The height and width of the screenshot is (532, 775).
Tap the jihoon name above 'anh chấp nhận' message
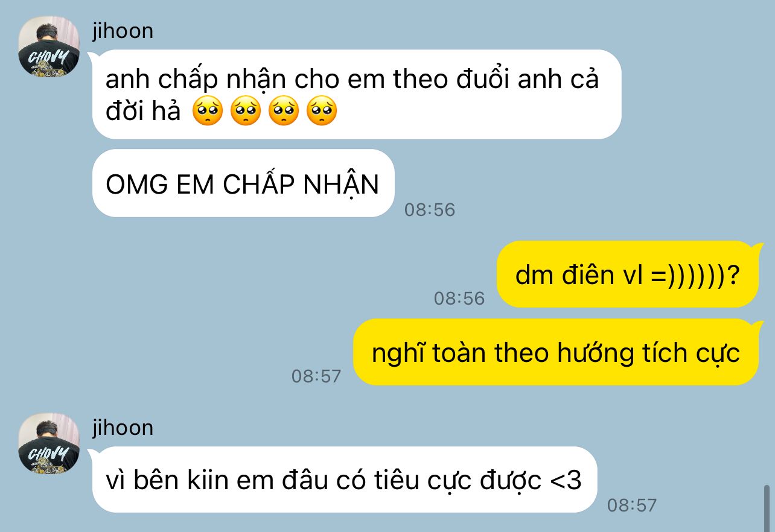[123, 31]
